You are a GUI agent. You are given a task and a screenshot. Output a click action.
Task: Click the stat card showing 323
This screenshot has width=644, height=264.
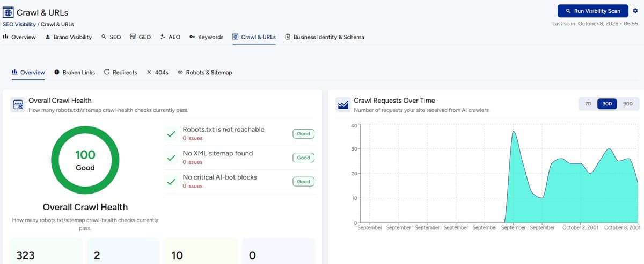[46, 251]
